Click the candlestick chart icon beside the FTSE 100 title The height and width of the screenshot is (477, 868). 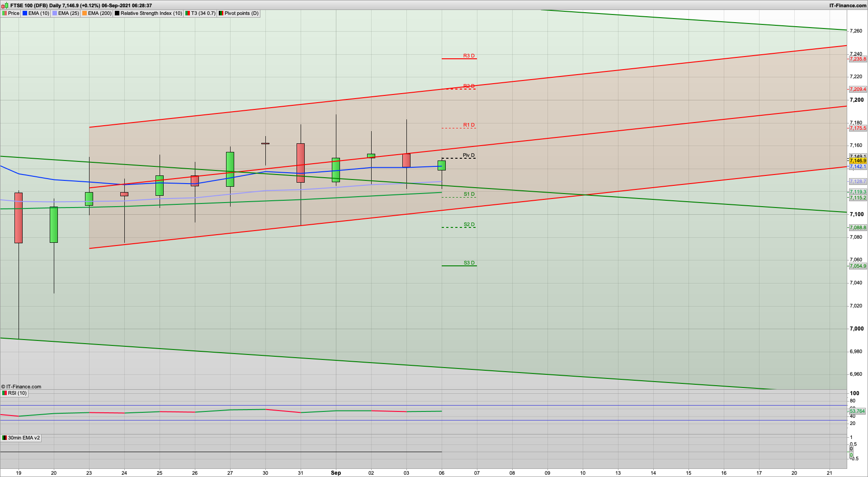pos(5,5)
